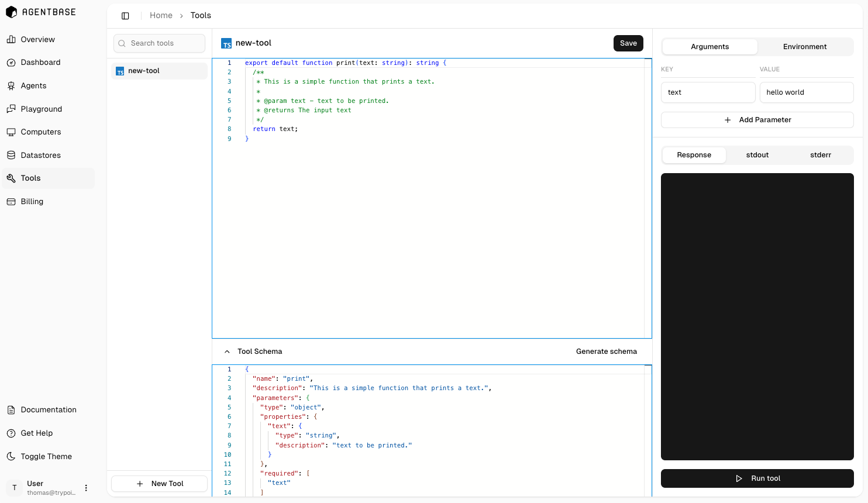The image size is (868, 503).
Task: Collapse the Tool Schema panel
Action: pos(227,351)
